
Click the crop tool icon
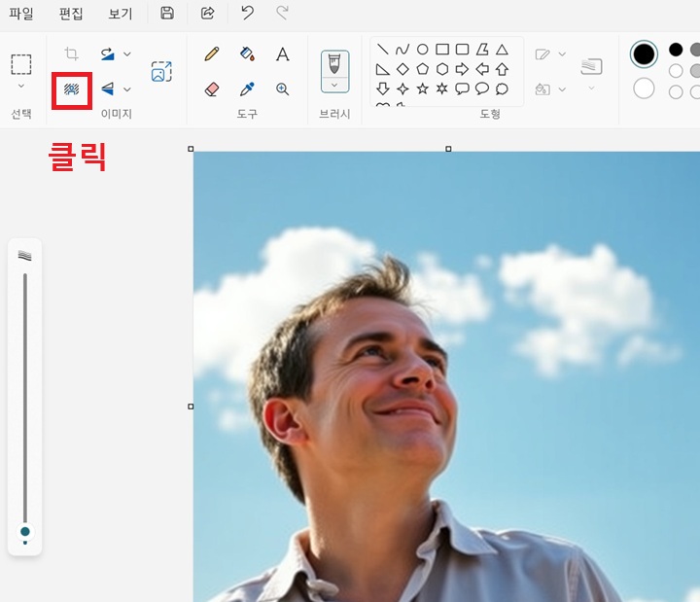point(71,53)
